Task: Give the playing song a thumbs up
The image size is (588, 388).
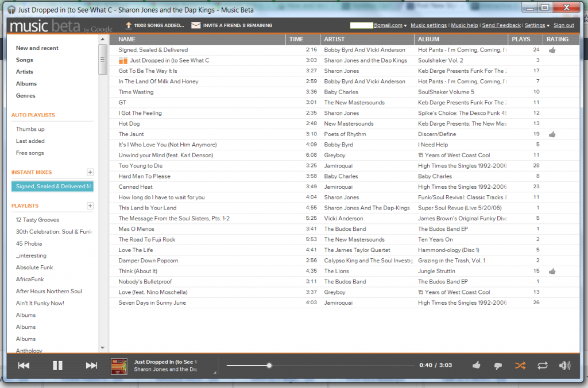Action: click(476, 365)
